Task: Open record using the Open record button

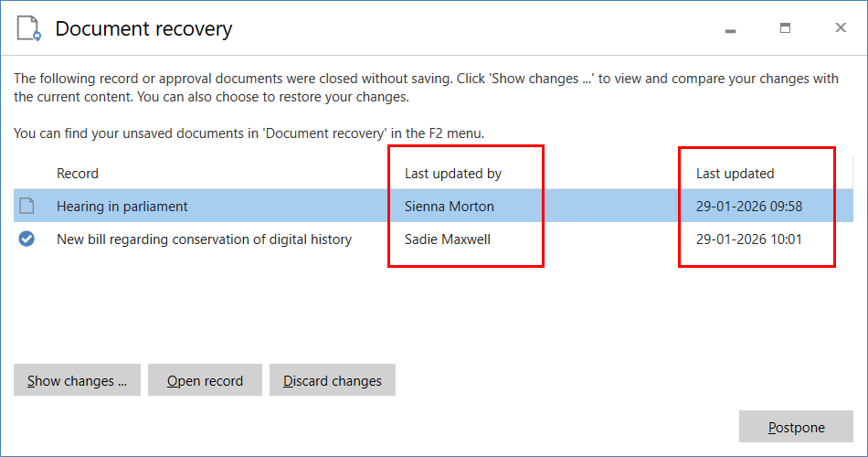Action: pyautogui.click(x=205, y=380)
